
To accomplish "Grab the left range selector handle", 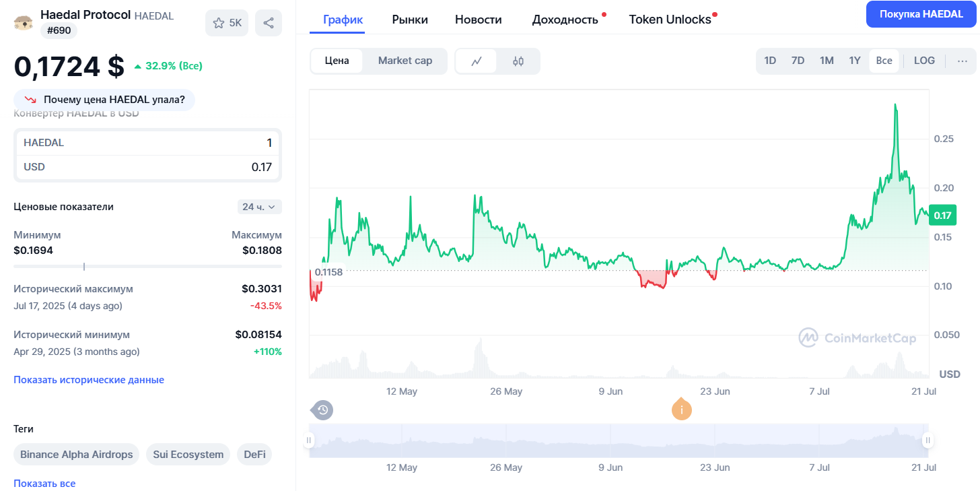I will coord(309,440).
